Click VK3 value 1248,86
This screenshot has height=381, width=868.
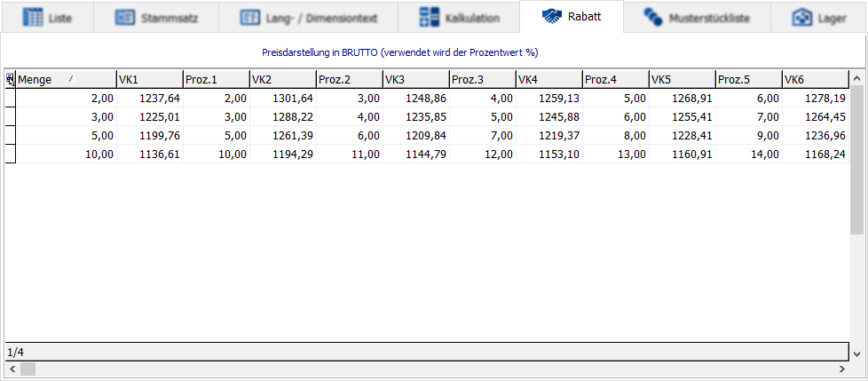tap(415, 99)
